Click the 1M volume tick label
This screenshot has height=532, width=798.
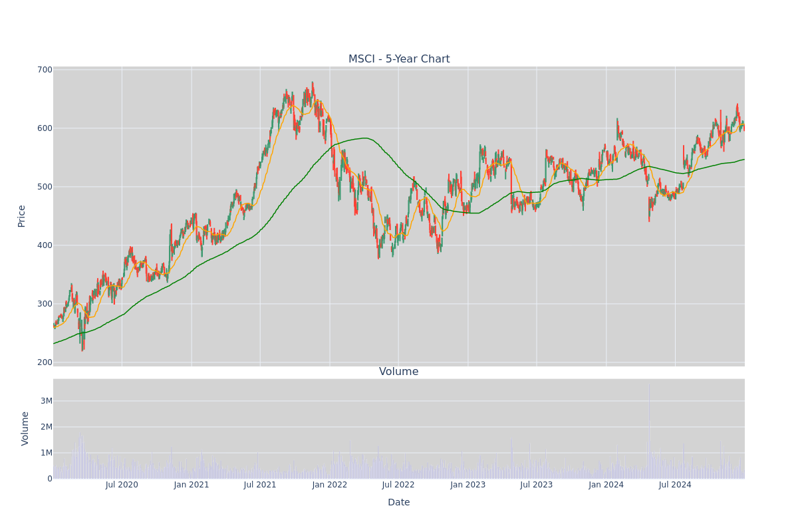(x=47, y=453)
